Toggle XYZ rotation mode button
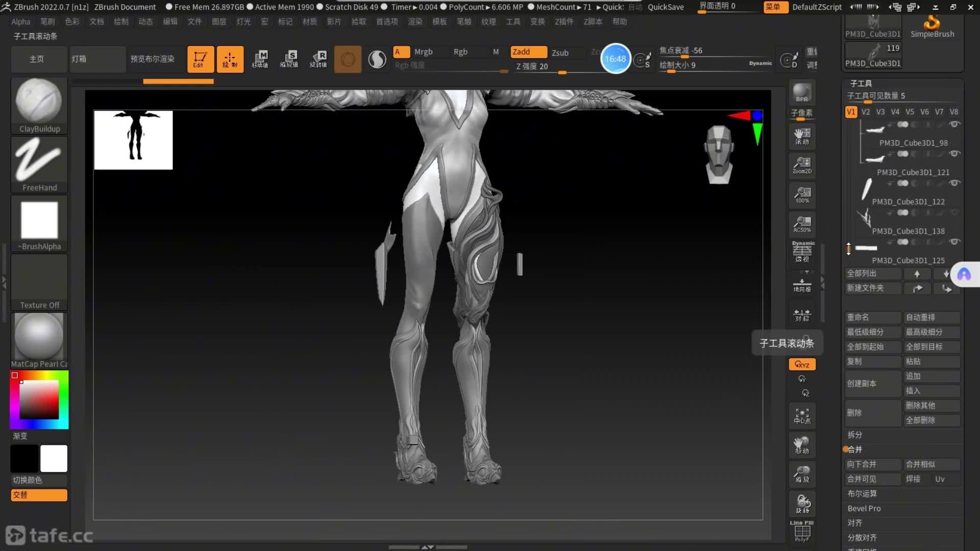Image resolution: width=980 pixels, height=551 pixels. click(802, 364)
